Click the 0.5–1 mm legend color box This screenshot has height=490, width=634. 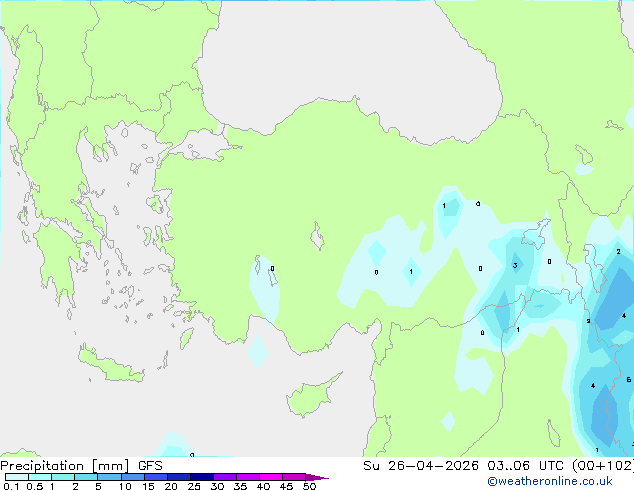[40, 477]
